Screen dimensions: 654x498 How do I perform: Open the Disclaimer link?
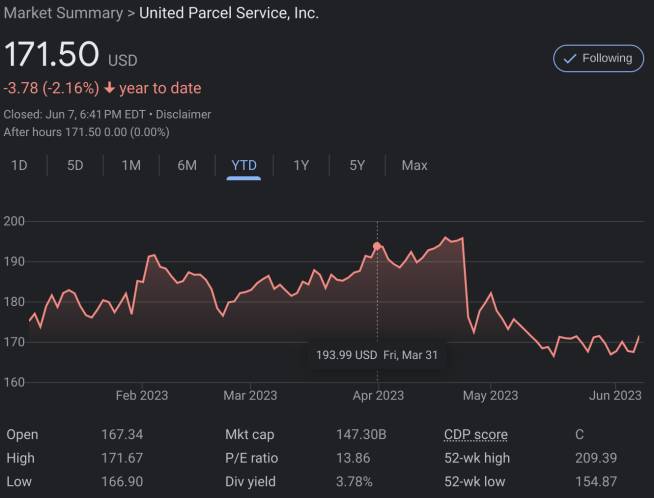[183, 114]
